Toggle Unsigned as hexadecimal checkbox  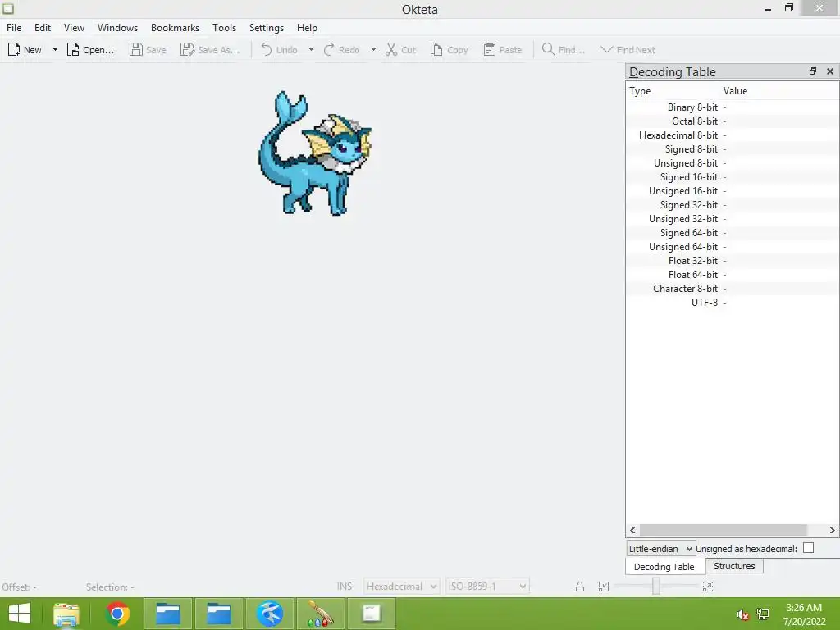click(x=808, y=547)
